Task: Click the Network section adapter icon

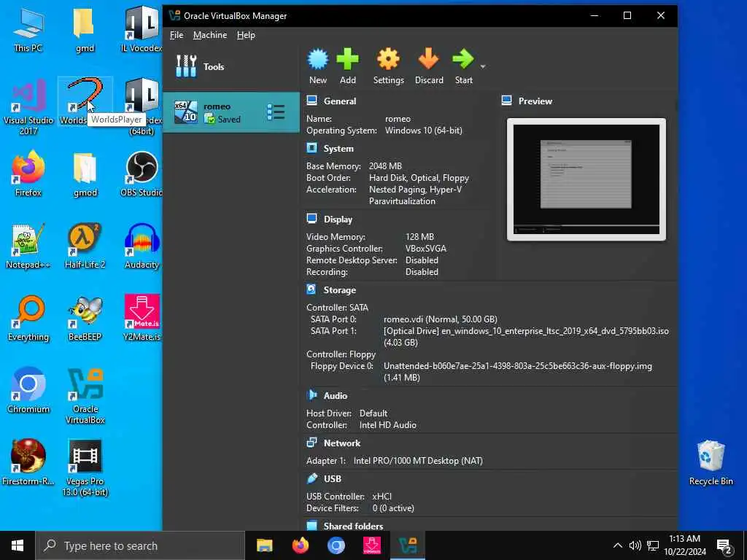Action: (312, 443)
